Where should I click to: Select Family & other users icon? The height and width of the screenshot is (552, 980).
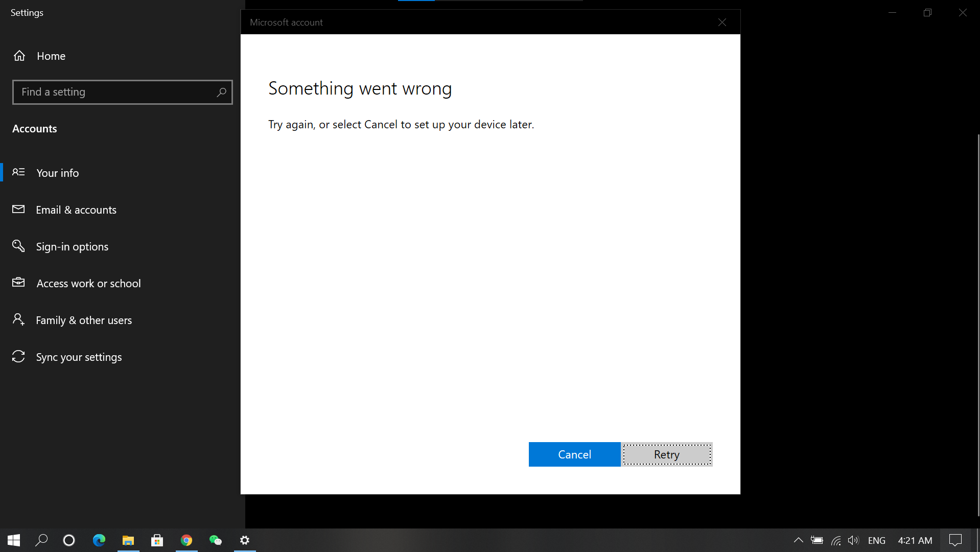click(18, 319)
